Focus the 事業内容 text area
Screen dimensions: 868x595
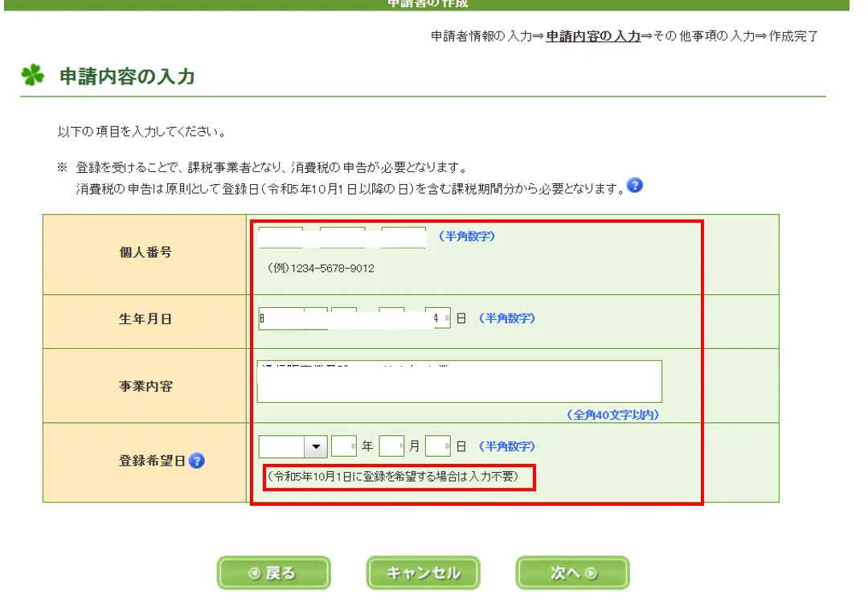(x=459, y=381)
